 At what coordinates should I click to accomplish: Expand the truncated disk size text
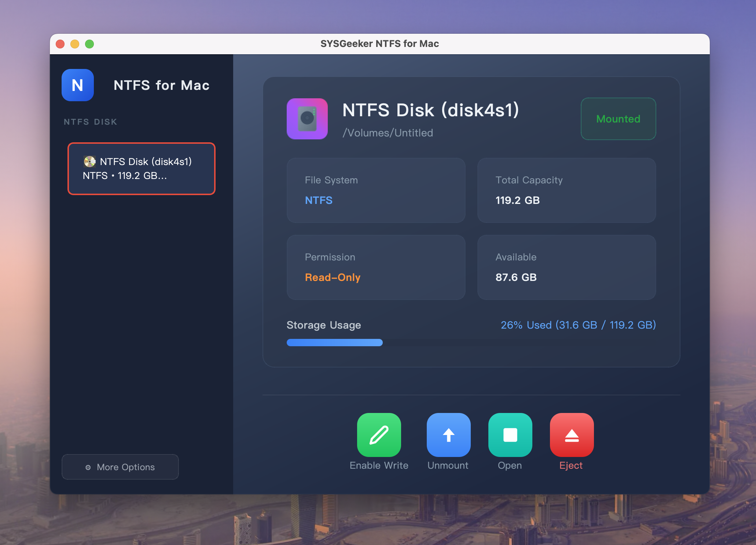(x=125, y=176)
